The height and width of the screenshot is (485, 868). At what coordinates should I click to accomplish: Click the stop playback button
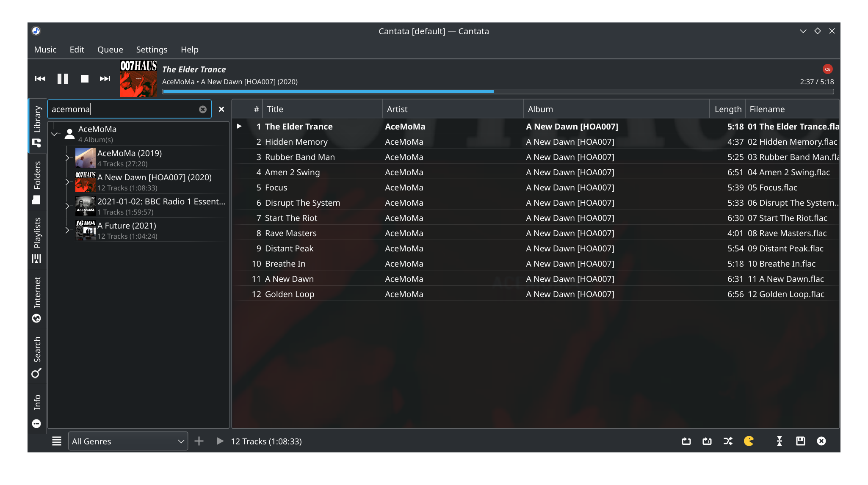pos(85,79)
